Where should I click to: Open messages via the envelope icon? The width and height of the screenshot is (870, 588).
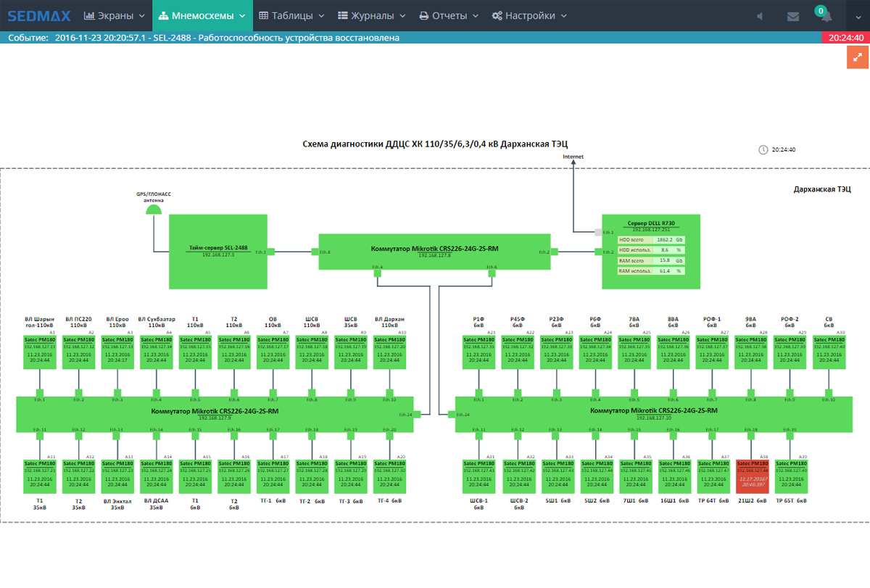pyautogui.click(x=792, y=16)
